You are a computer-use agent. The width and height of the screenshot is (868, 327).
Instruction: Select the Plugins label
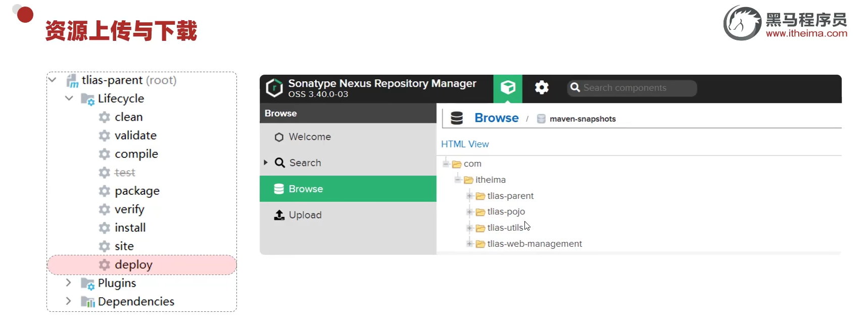pyautogui.click(x=117, y=283)
